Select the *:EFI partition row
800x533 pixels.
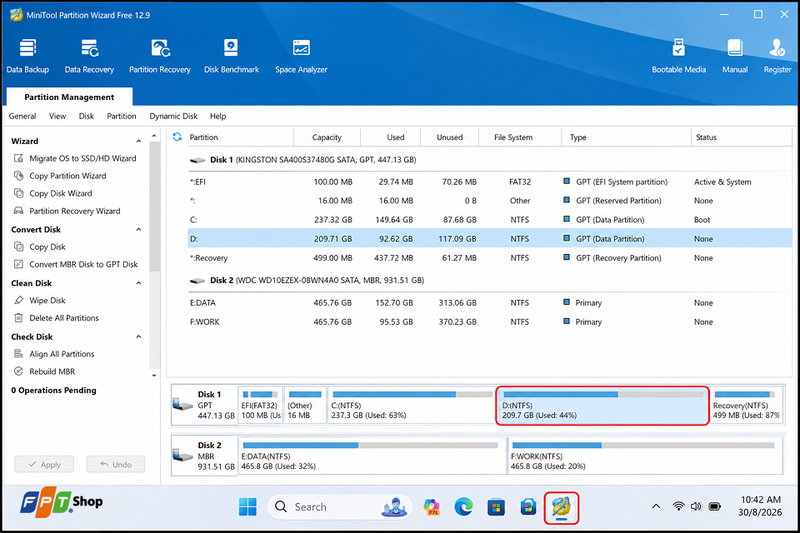[x=490, y=182]
